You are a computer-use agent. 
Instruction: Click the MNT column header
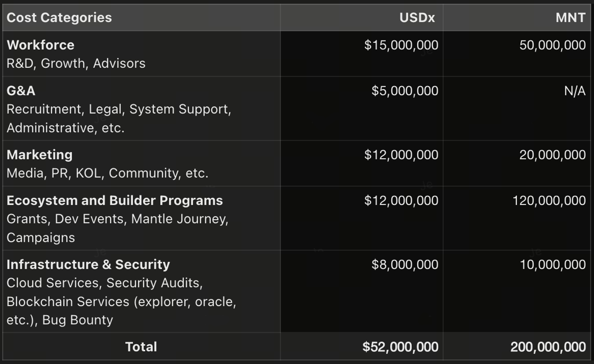click(570, 18)
